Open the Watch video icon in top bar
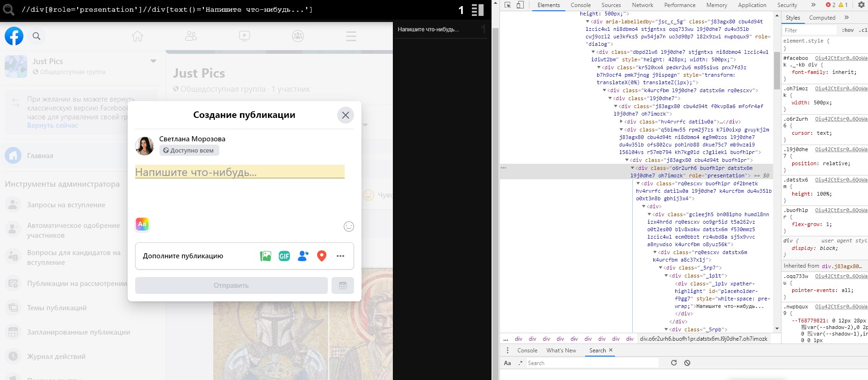The width and height of the screenshot is (868, 380). pyautogui.click(x=245, y=36)
